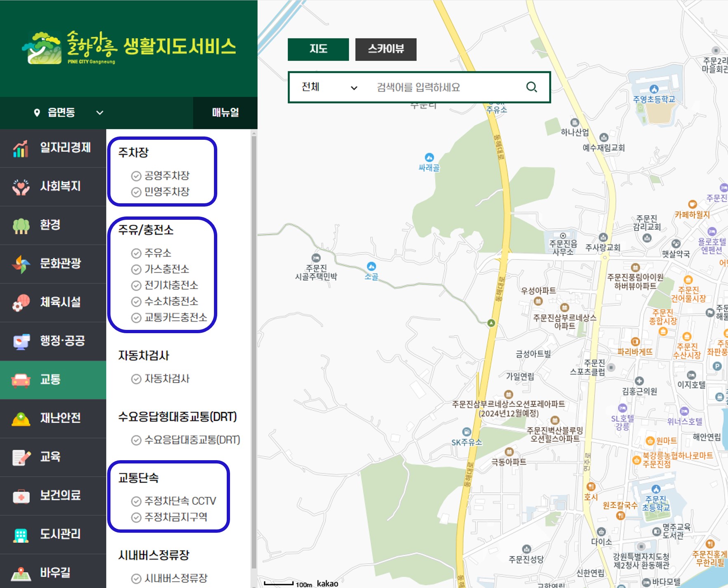Select the 사회복지 heart-hands icon
This screenshot has height=588, width=728.
click(21, 187)
